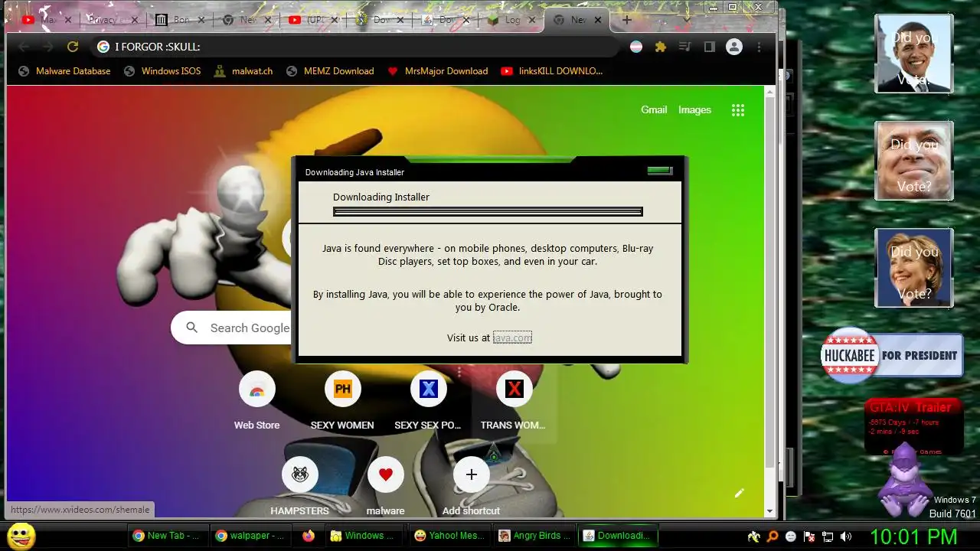Click the flag-colored extension icon in toolbar
Screen dimensions: 980x551
coord(636,47)
